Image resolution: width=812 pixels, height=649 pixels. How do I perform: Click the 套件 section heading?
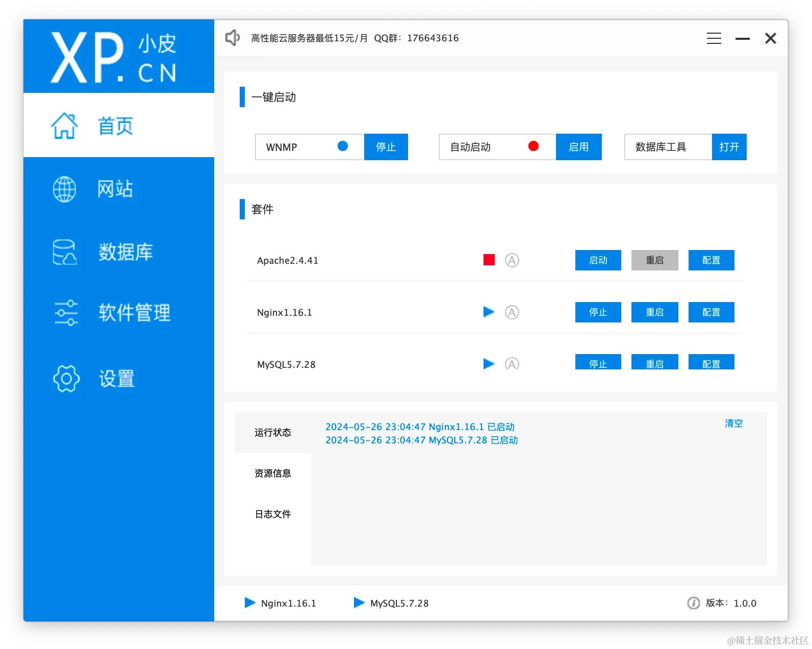click(x=262, y=209)
